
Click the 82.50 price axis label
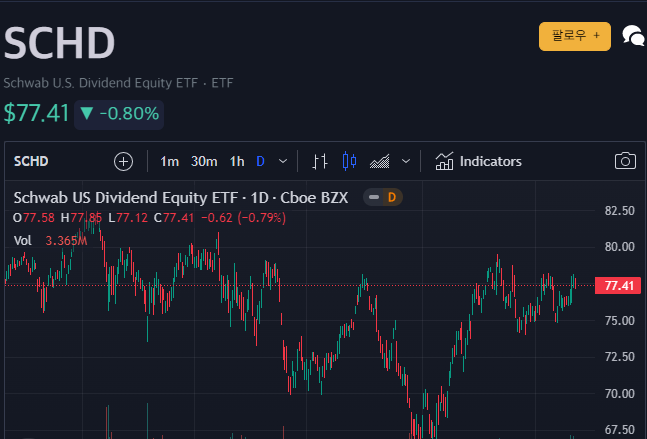(619, 211)
